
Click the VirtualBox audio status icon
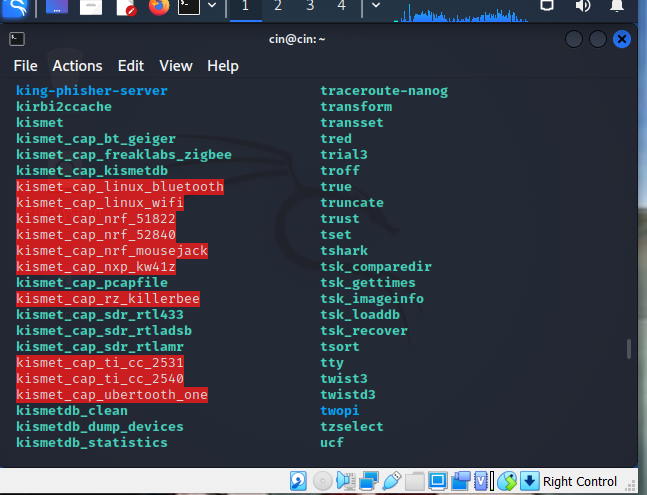pos(346,481)
